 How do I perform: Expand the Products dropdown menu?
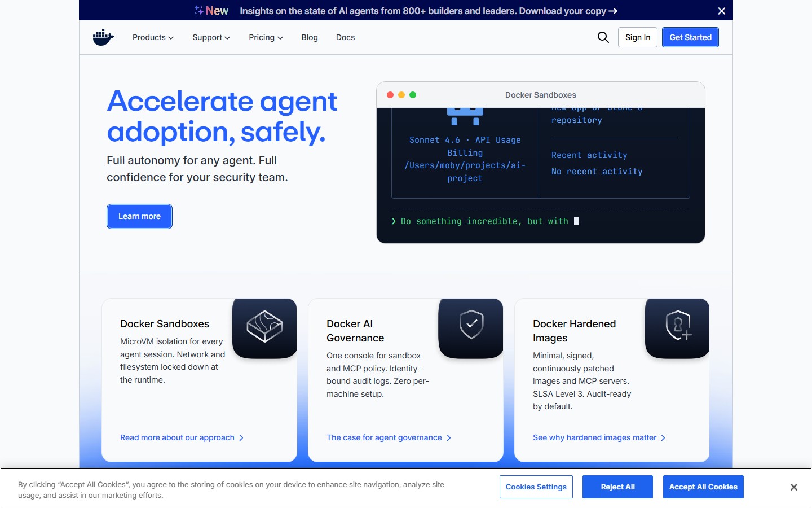(153, 37)
